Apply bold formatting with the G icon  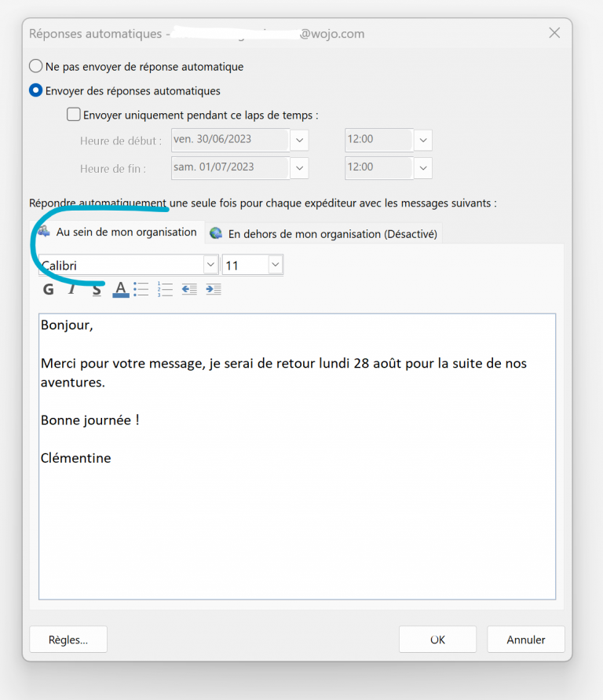point(49,289)
